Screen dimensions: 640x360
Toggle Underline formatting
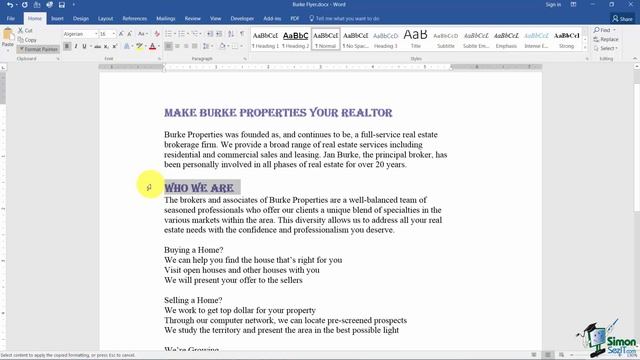(84, 47)
